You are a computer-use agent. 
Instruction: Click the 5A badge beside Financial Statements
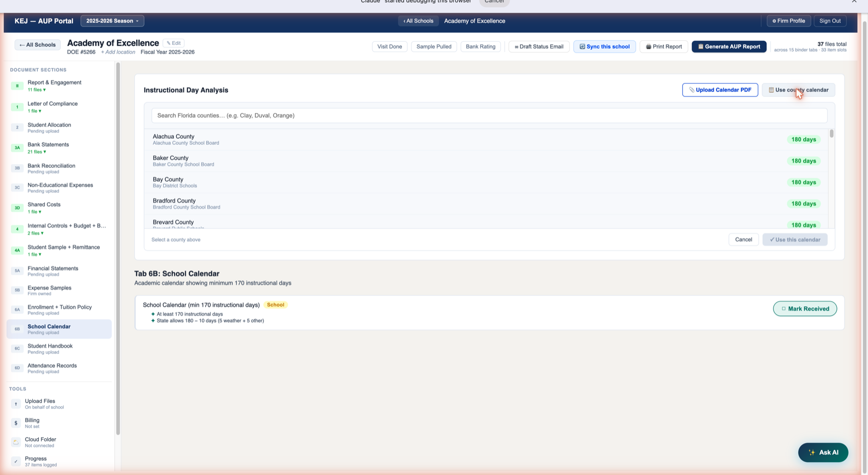pyautogui.click(x=17, y=271)
